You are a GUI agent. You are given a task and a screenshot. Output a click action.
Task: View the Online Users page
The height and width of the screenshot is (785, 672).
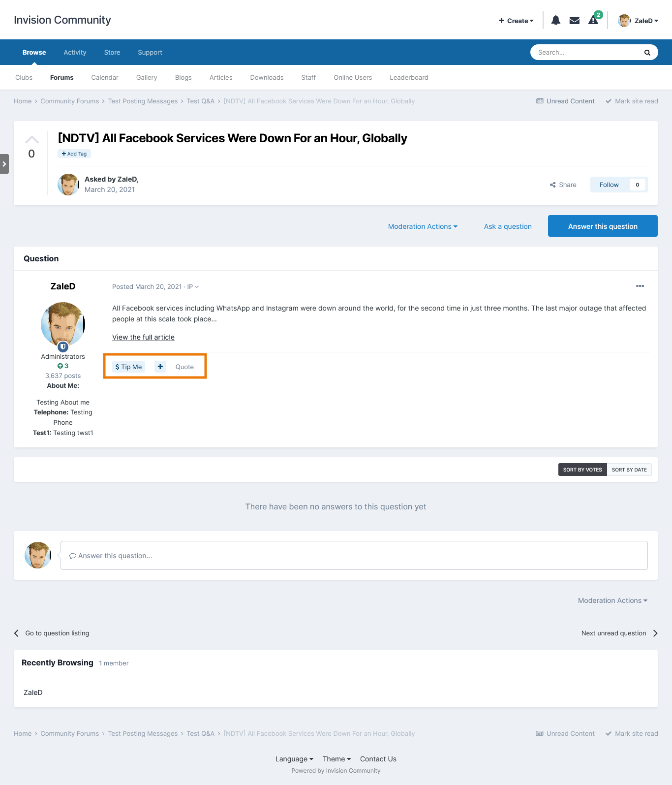(x=353, y=77)
